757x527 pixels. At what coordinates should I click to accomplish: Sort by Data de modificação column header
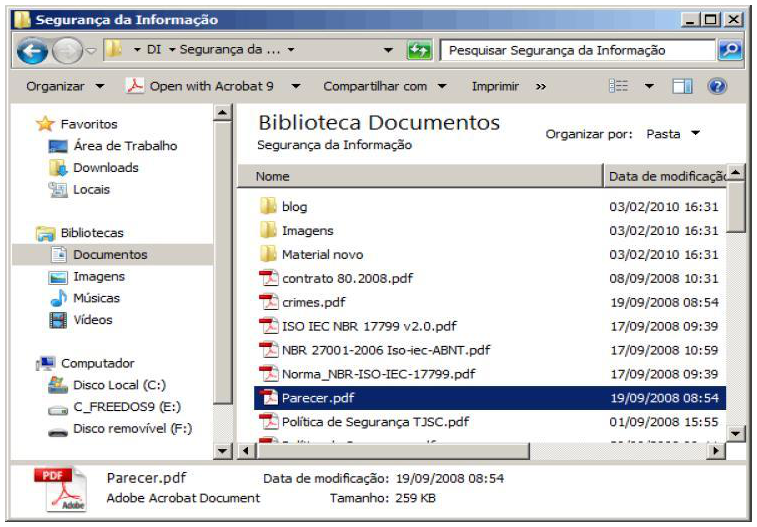click(x=665, y=176)
